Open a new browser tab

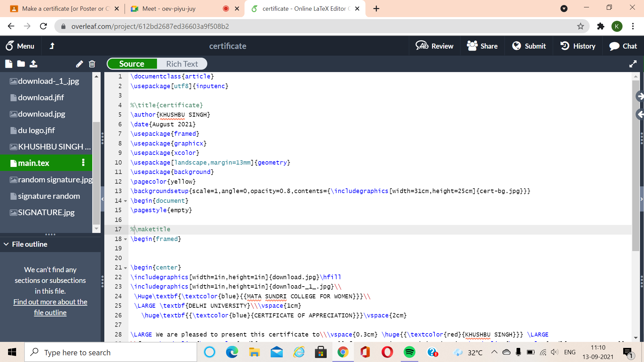(x=376, y=9)
